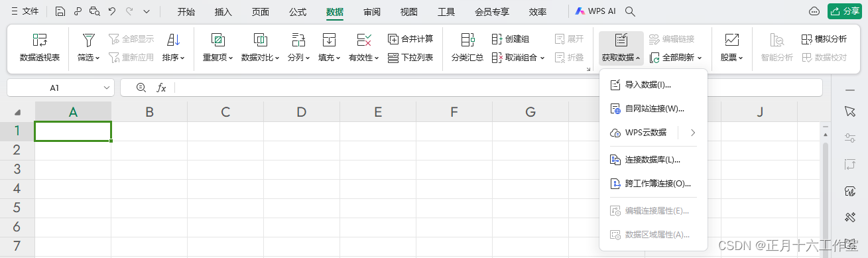The width and height of the screenshot is (868, 258).
Task: Switch to the 公式 tab
Action: pyautogui.click(x=298, y=12)
